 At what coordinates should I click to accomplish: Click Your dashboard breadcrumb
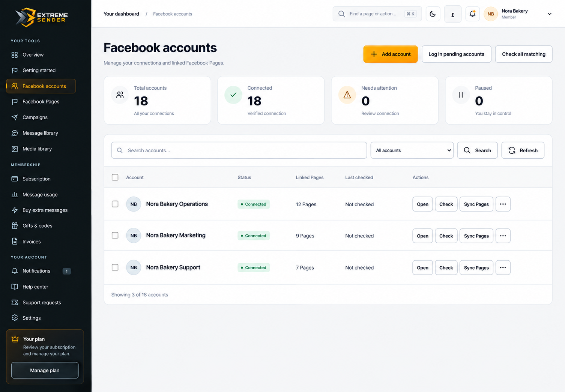coord(121,14)
